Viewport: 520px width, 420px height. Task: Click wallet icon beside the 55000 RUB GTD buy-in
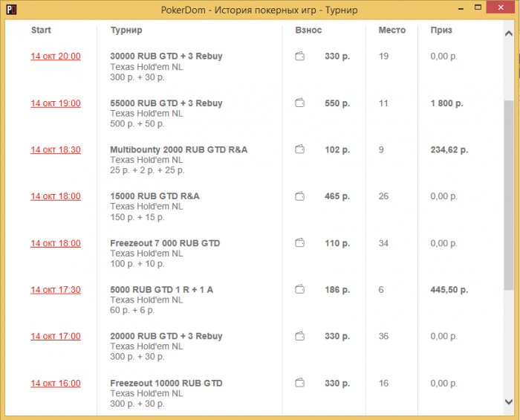[x=300, y=103]
